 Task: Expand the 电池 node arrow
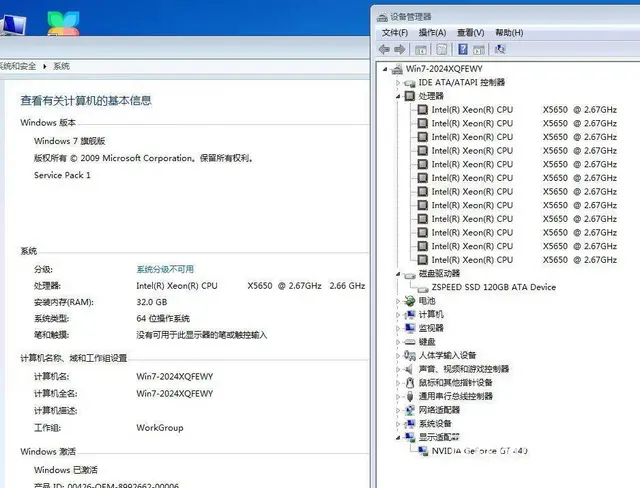398,301
